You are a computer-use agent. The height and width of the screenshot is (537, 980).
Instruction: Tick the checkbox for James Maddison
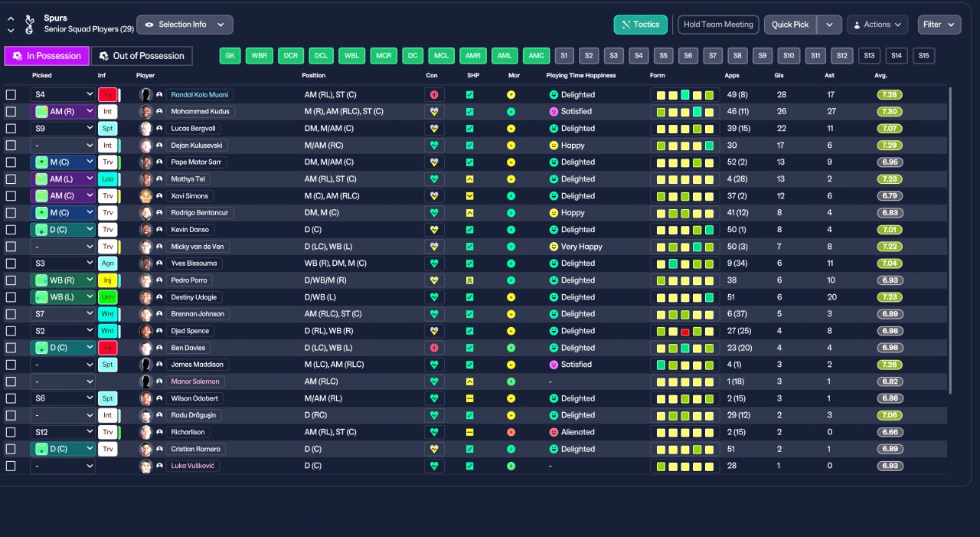coord(11,365)
